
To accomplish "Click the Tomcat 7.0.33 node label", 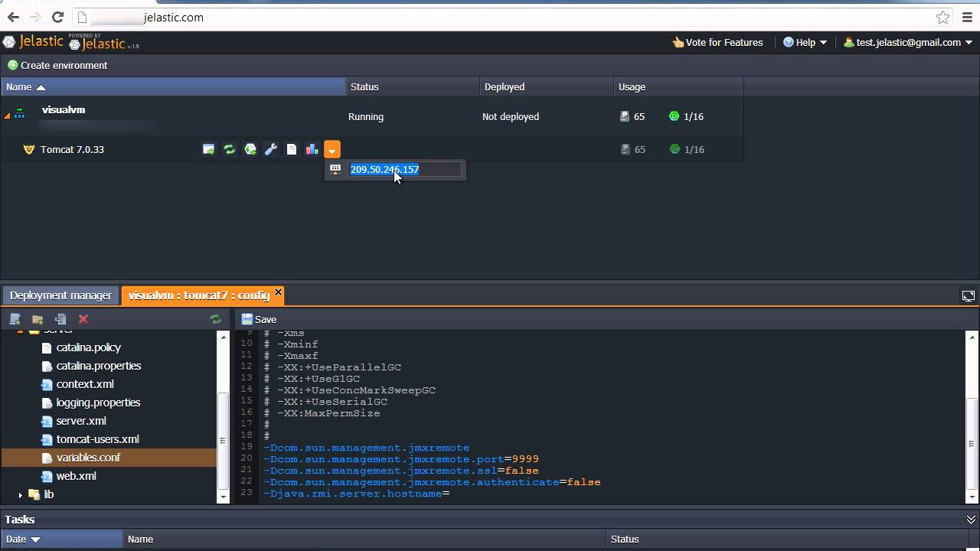I will tap(72, 149).
